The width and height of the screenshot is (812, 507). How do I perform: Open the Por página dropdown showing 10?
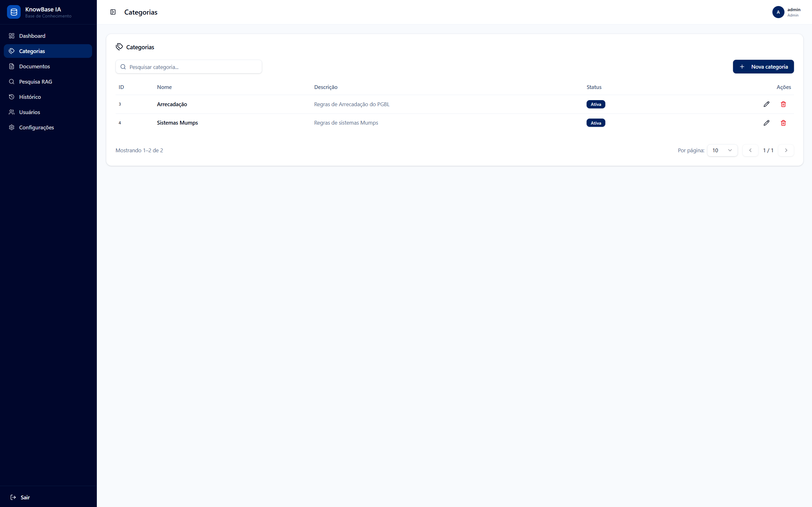point(722,150)
